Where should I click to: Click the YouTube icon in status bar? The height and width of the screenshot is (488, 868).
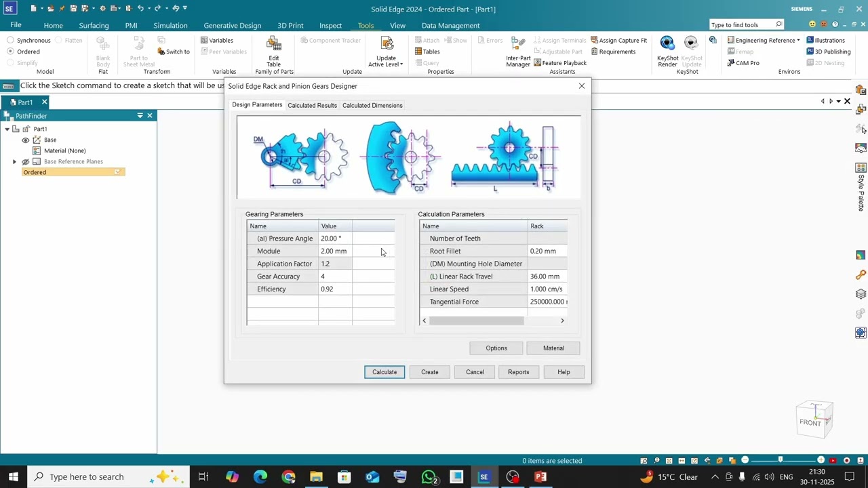(x=833, y=461)
